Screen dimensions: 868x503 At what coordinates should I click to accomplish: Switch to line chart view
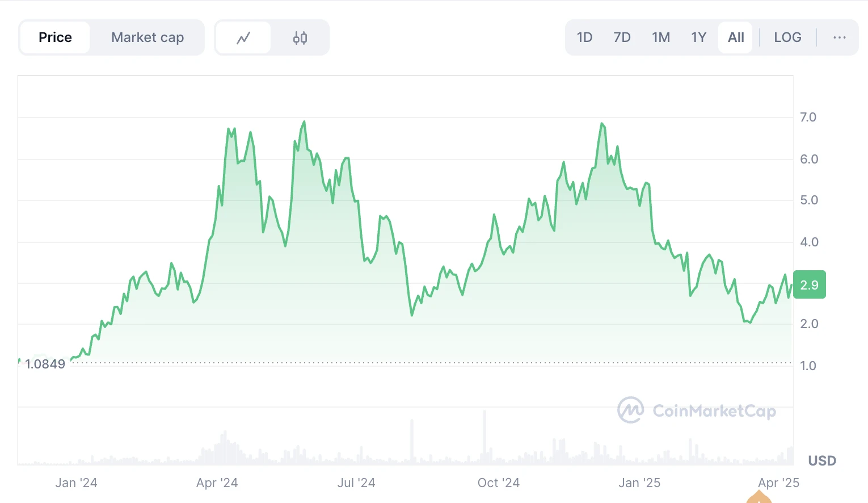click(243, 38)
